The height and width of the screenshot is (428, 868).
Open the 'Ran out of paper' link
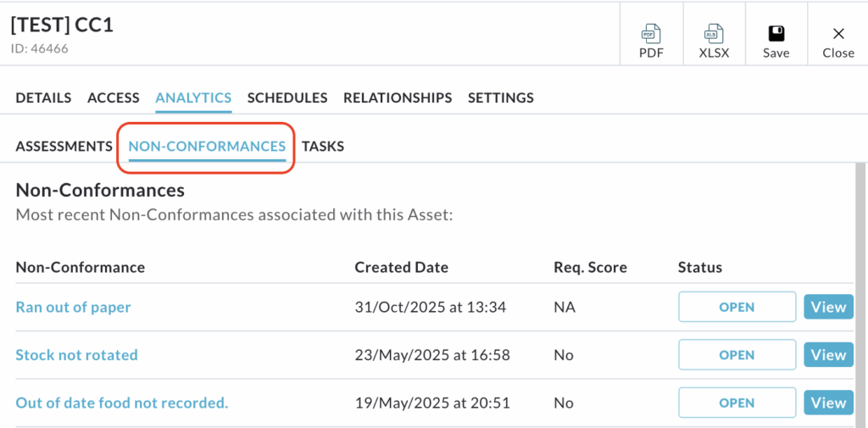(x=73, y=307)
